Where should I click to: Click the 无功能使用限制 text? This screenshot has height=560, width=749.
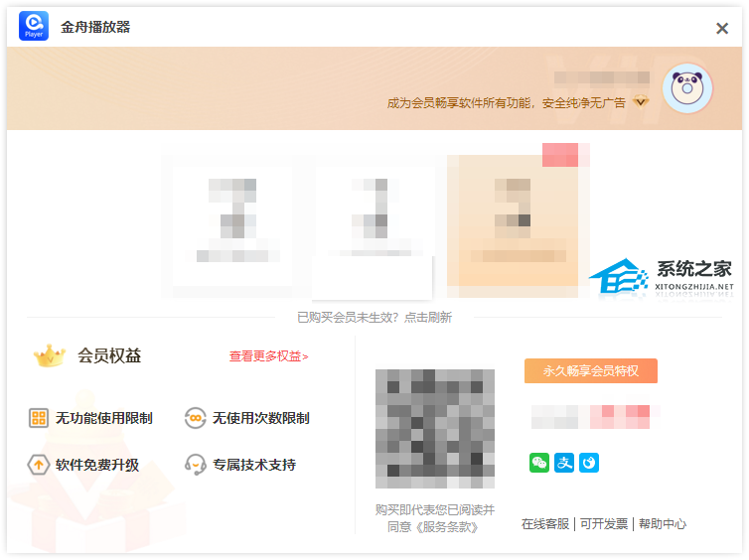point(104,418)
